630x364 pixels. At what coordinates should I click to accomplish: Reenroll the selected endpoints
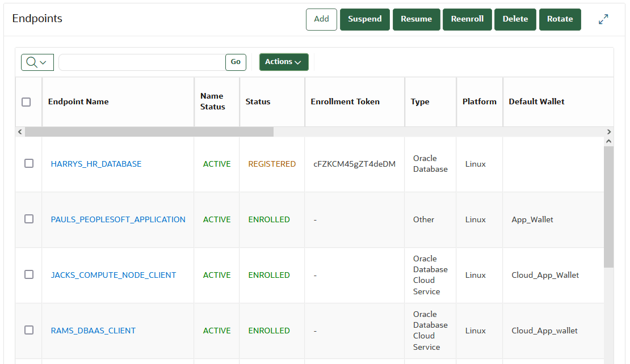[x=467, y=19]
